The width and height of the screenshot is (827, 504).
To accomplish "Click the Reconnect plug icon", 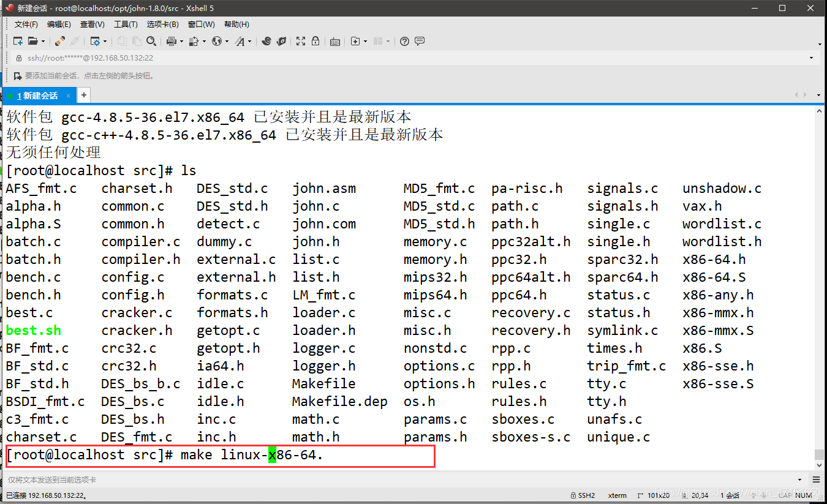I will [x=60, y=41].
